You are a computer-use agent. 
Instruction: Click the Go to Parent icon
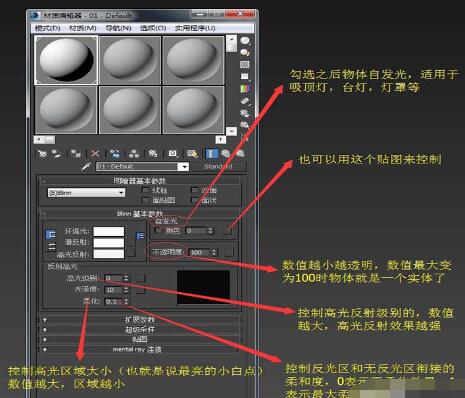pyautogui.click(x=226, y=154)
